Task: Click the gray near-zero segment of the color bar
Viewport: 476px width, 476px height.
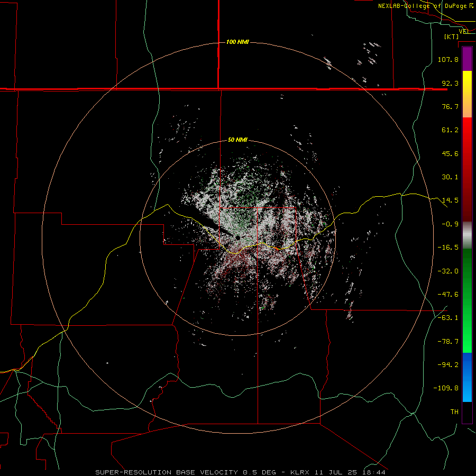Action: (467, 235)
